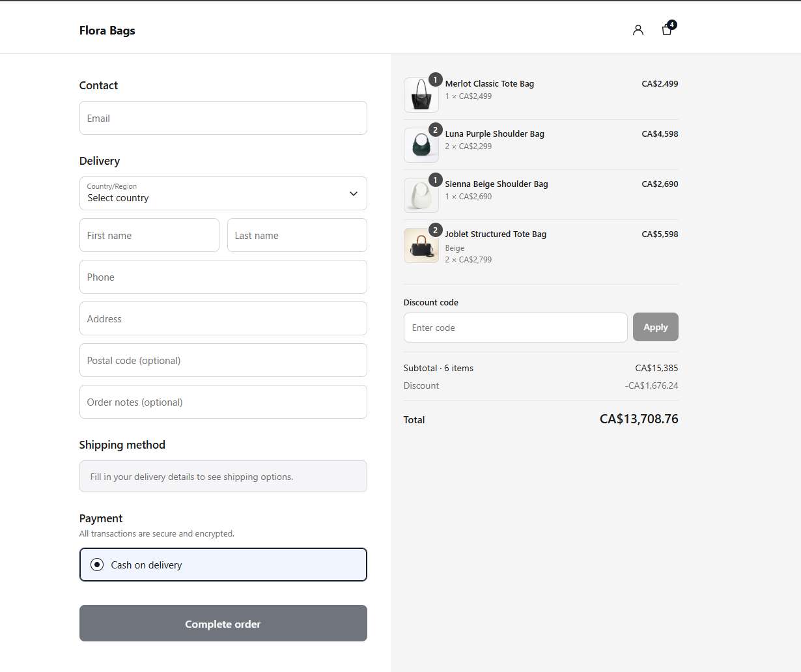Screen dimensions: 801x672
Task: Click the '2 × CA$2,799' quantity text
Action: point(468,259)
